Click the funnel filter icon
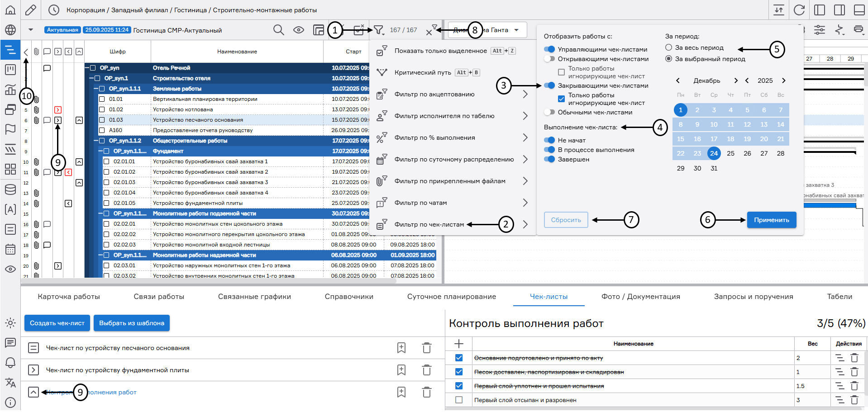Image resolution: width=868 pixels, height=412 pixels. coord(378,30)
